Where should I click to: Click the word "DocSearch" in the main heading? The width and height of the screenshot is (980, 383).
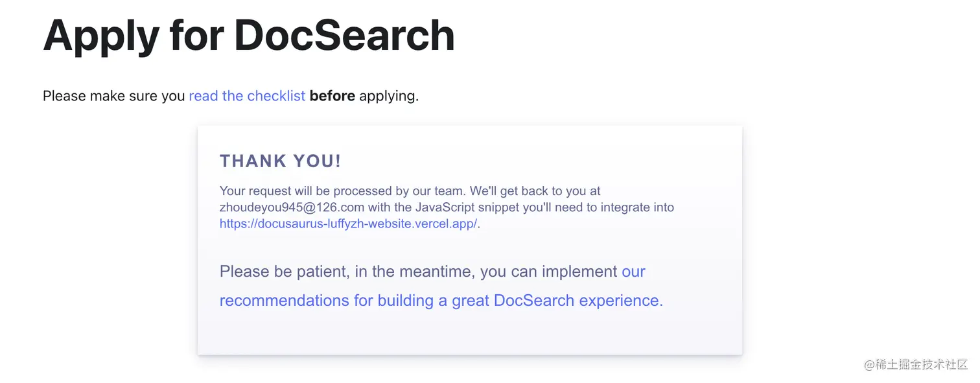coord(344,35)
